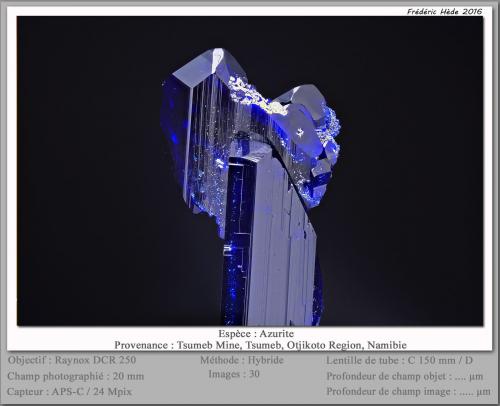Select the Espèce : Azurite caption
This screenshot has height=406, width=500.
pos(256,333)
